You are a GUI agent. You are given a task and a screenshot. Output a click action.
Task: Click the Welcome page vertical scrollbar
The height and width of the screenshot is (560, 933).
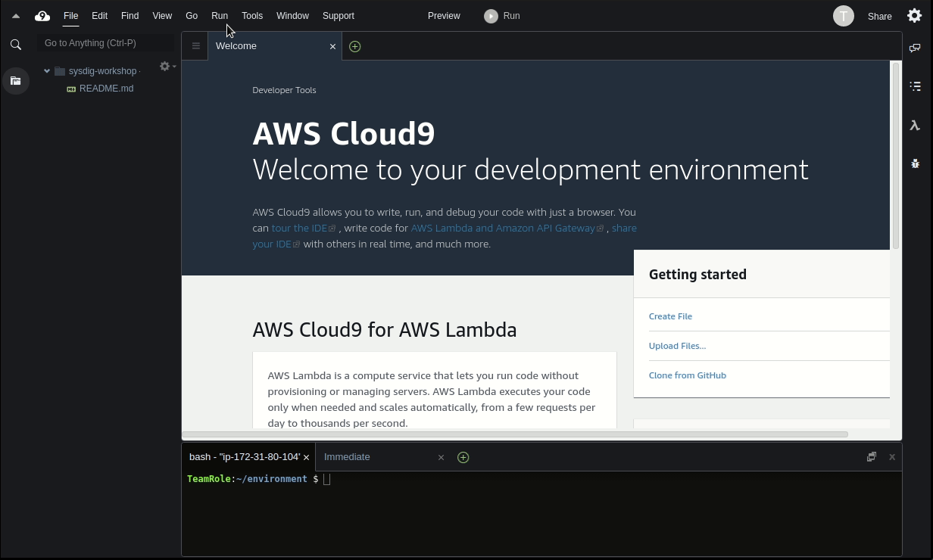click(x=896, y=156)
